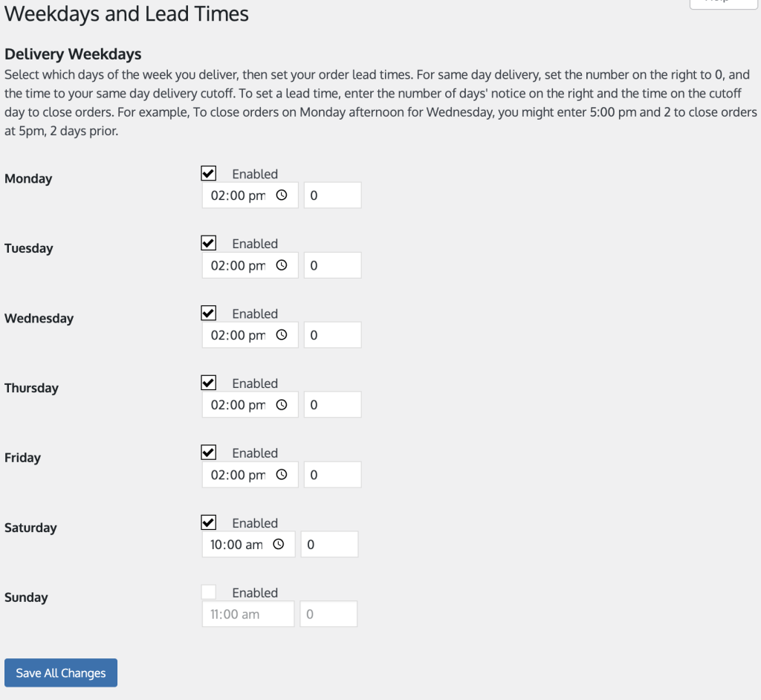Click the Delivery Weekdays section heading

73,54
